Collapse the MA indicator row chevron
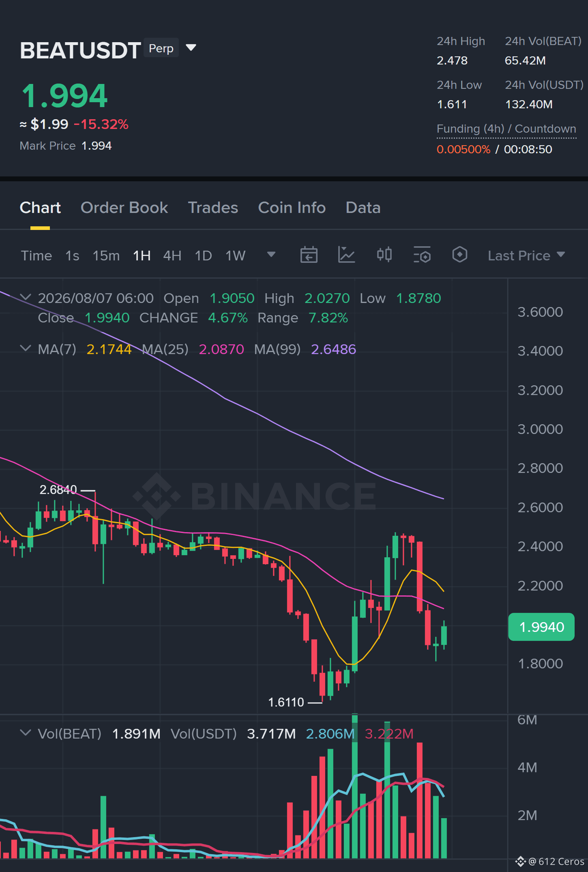 (x=26, y=348)
